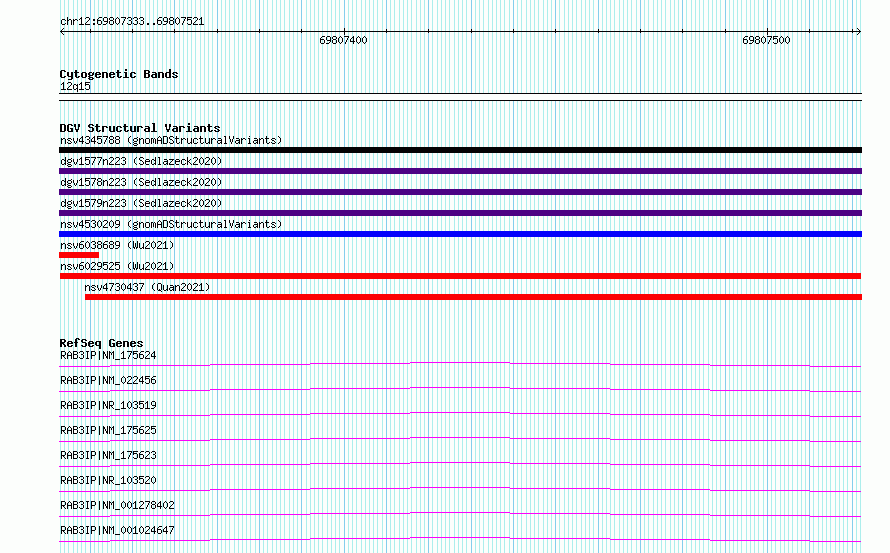Click the left arrow on the ruler
The height and width of the screenshot is (553, 890).
(x=62, y=31)
